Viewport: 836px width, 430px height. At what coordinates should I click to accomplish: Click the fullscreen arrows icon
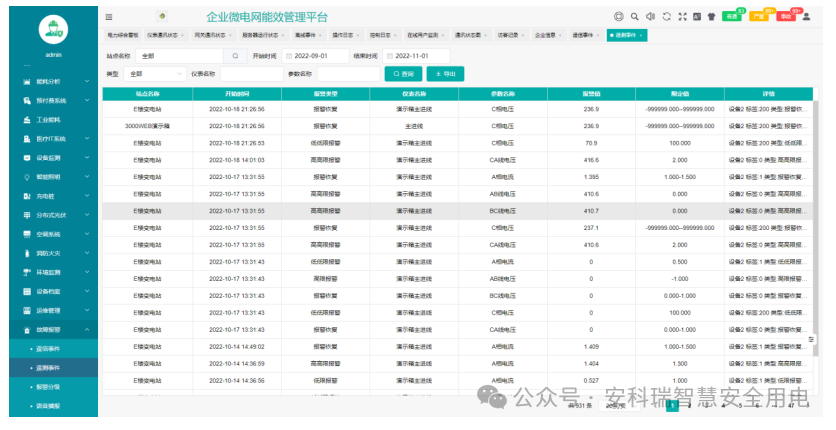pyautogui.click(x=682, y=17)
